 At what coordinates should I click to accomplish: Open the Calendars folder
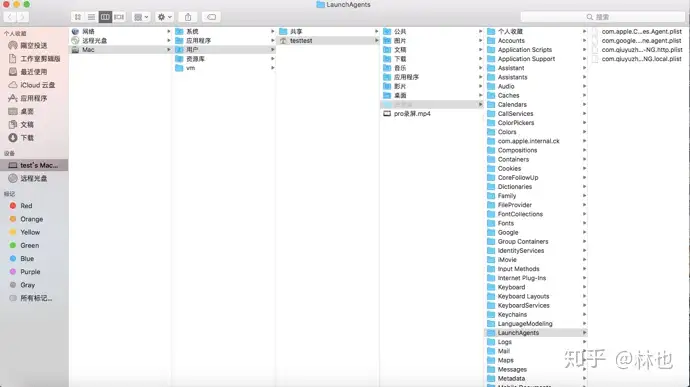[x=536, y=104]
